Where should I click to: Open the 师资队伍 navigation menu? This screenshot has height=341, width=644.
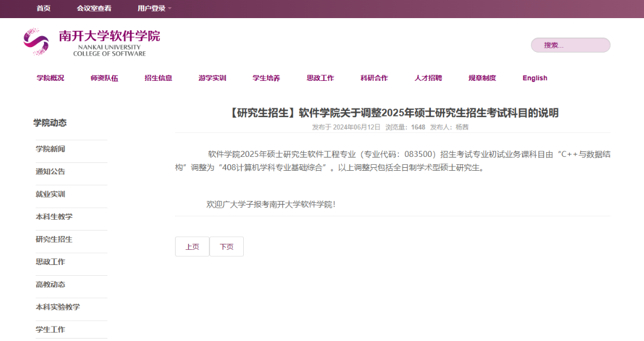click(x=104, y=78)
